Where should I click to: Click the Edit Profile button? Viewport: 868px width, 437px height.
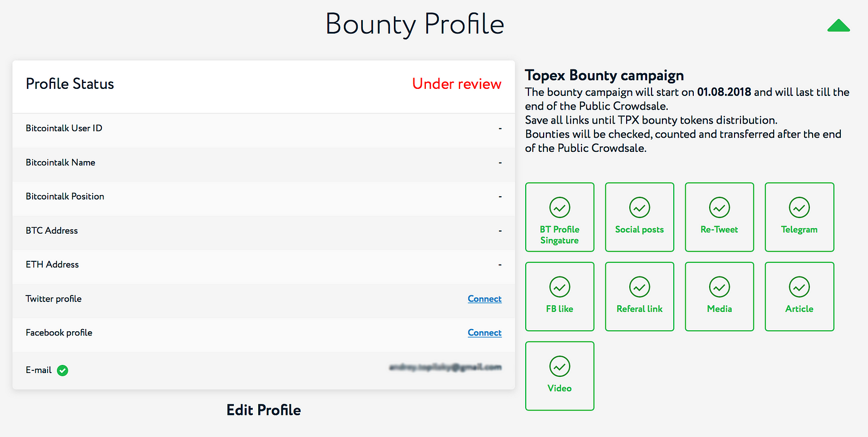point(264,410)
